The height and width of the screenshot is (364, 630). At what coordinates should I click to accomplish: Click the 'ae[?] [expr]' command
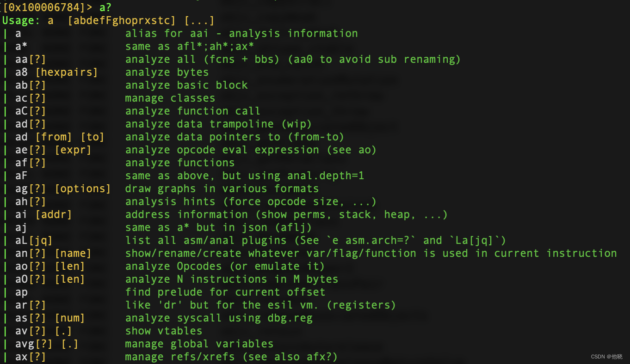pos(53,150)
